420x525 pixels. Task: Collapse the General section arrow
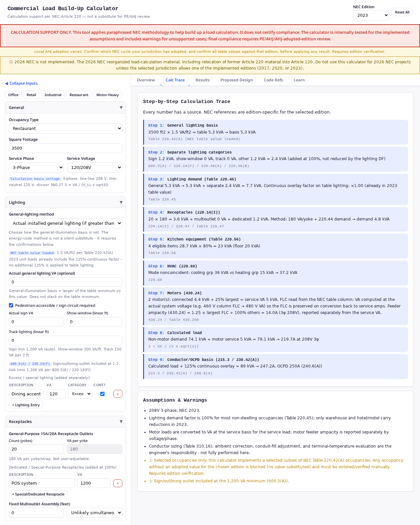[121, 108]
